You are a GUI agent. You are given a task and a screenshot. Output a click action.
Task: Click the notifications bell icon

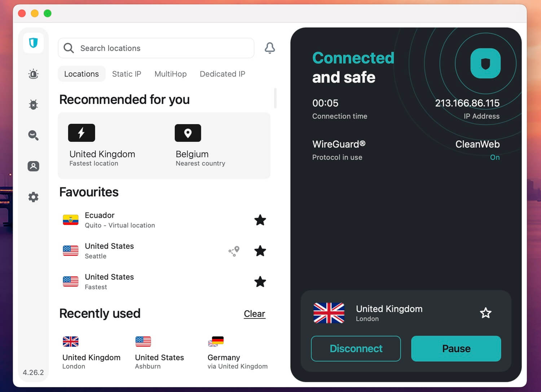(270, 48)
